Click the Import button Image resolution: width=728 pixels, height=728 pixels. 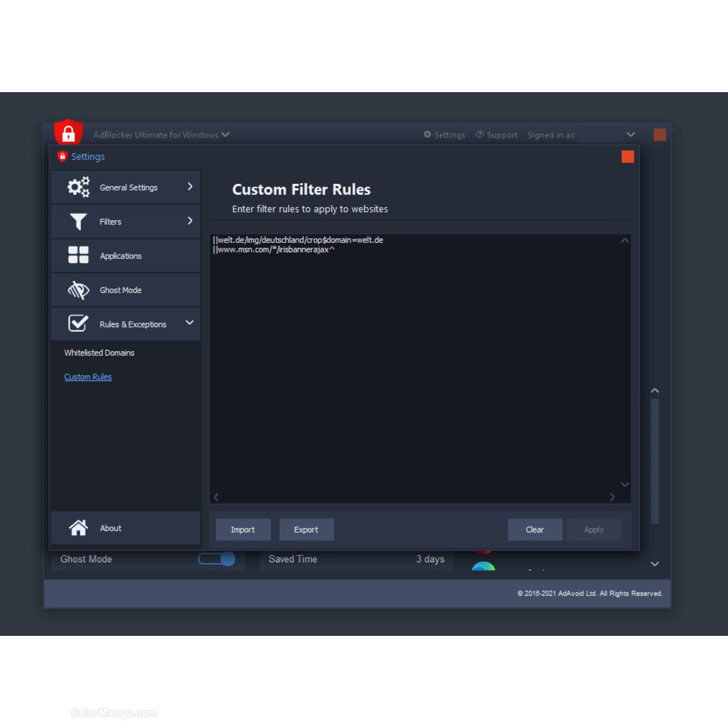tap(243, 530)
